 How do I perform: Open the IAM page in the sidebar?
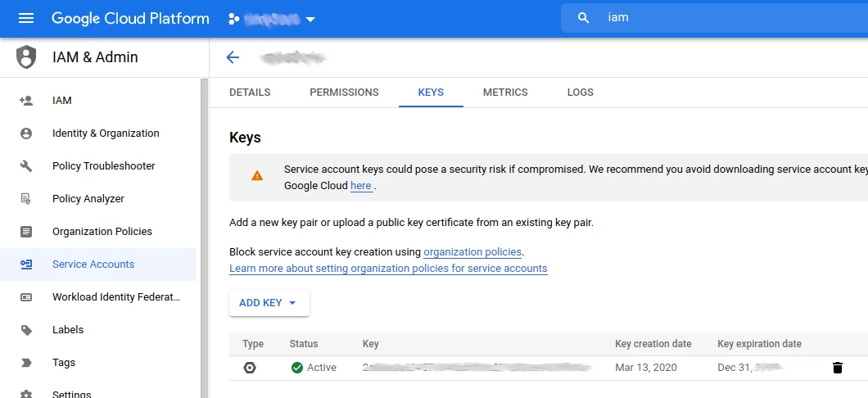pos(62,101)
